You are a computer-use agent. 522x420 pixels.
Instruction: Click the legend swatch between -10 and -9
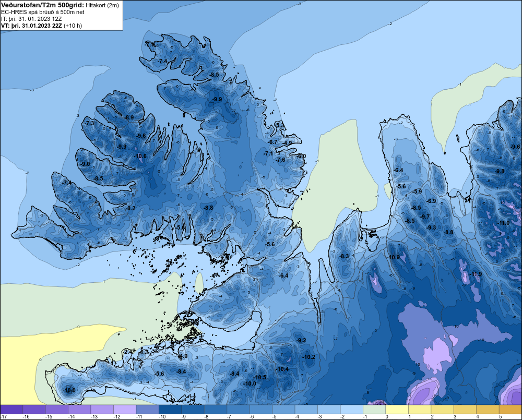[x=170, y=410]
